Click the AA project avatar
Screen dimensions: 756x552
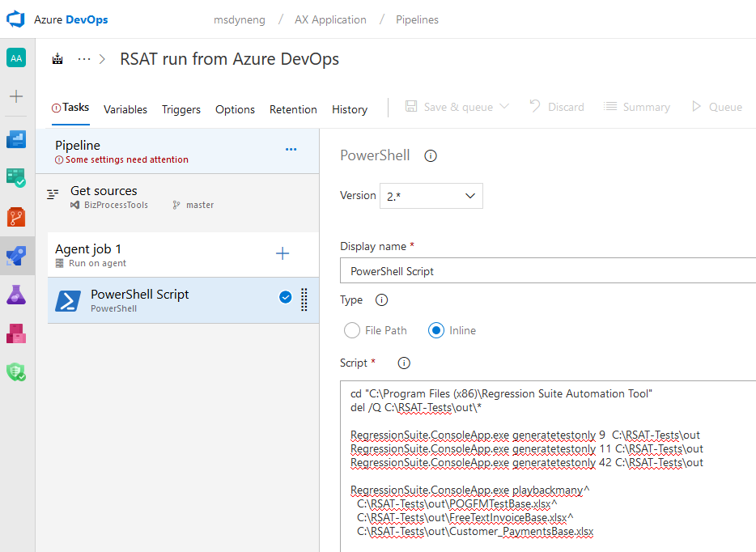tap(16, 57)
